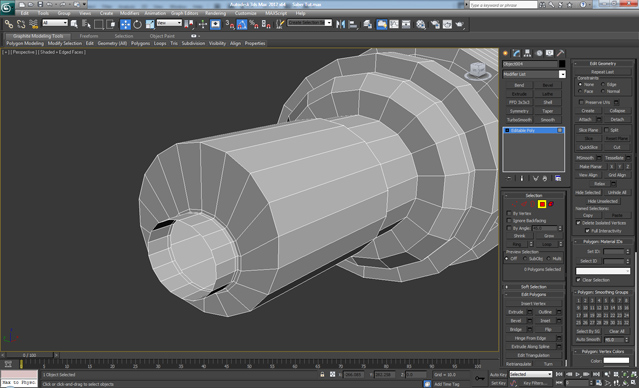Image resolution: width=639 pixels, height=388 pixels.
Task: Click the Mirror tool icon
Action: (340, 24)
